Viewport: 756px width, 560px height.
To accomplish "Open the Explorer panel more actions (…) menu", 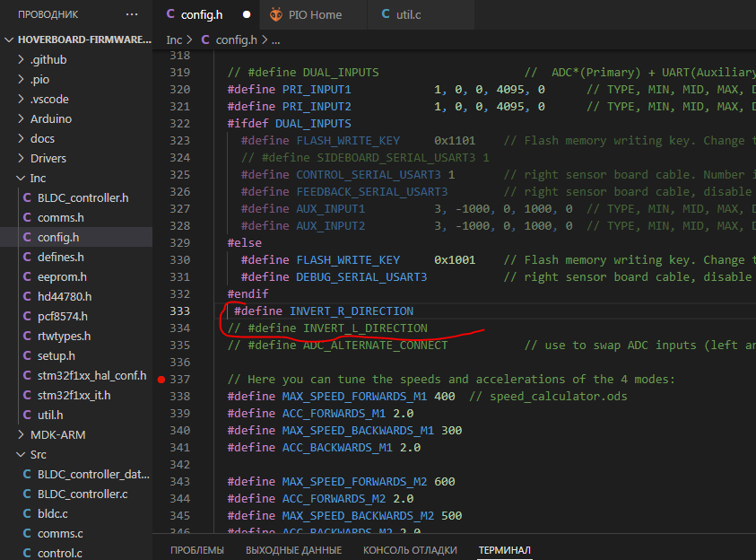I will [x=132, y=14].
